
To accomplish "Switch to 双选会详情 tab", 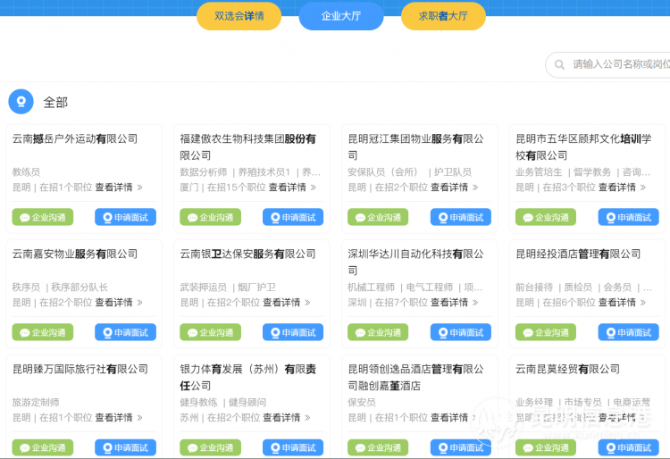I will click(x=239, y=16).
